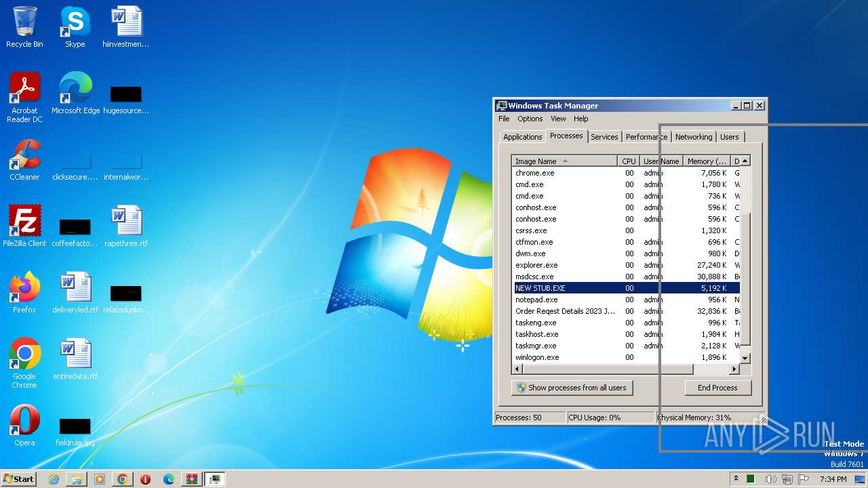Open the Recycle Bin desktop icon

point(24,27)
